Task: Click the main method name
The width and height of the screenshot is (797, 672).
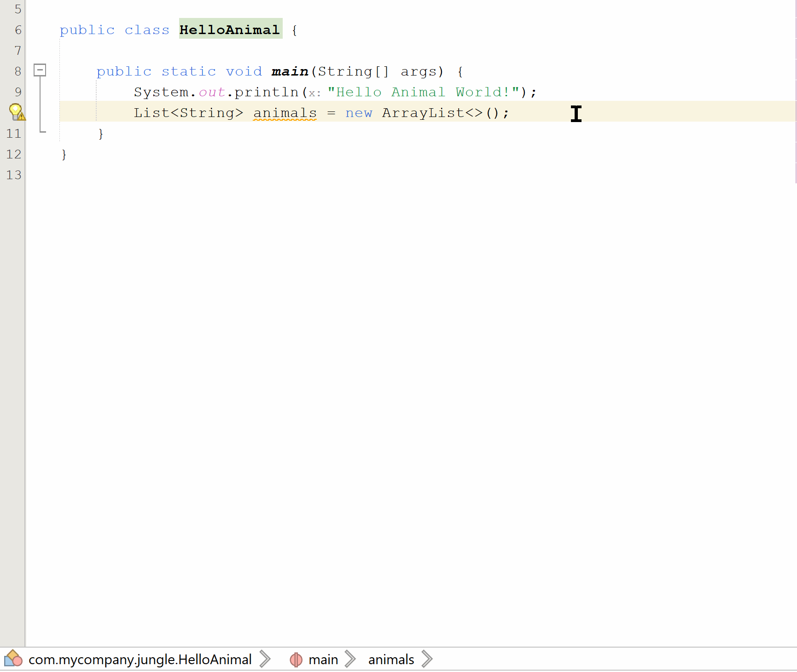Action: point(290,71)
